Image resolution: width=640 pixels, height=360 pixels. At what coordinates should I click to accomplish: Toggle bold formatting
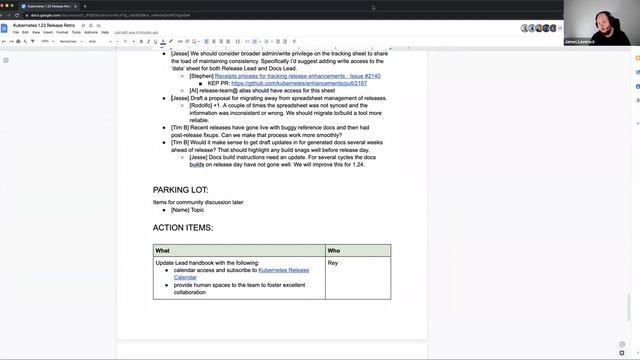(x=141, y=42)
